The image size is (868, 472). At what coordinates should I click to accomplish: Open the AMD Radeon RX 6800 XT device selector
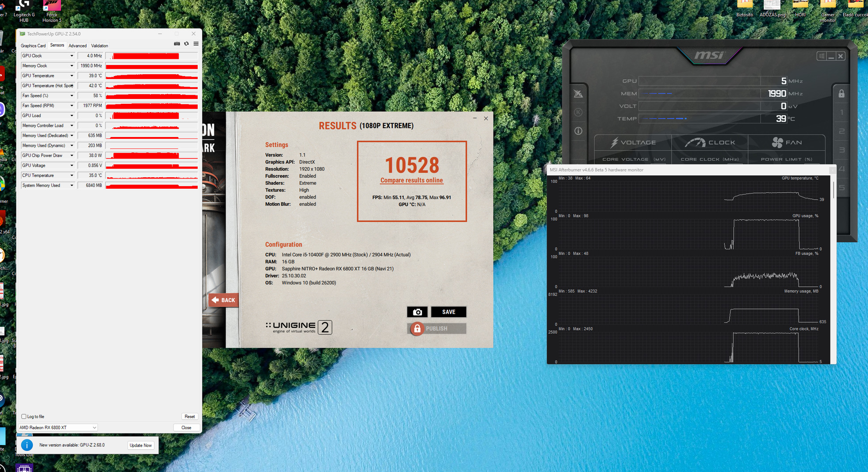click(x=57, y=427)
